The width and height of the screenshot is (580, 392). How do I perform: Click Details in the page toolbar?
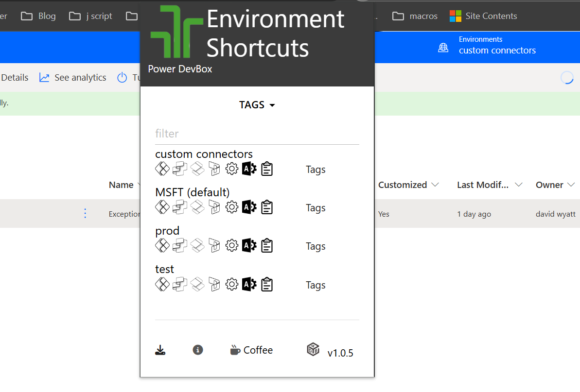tap(15, 78)
